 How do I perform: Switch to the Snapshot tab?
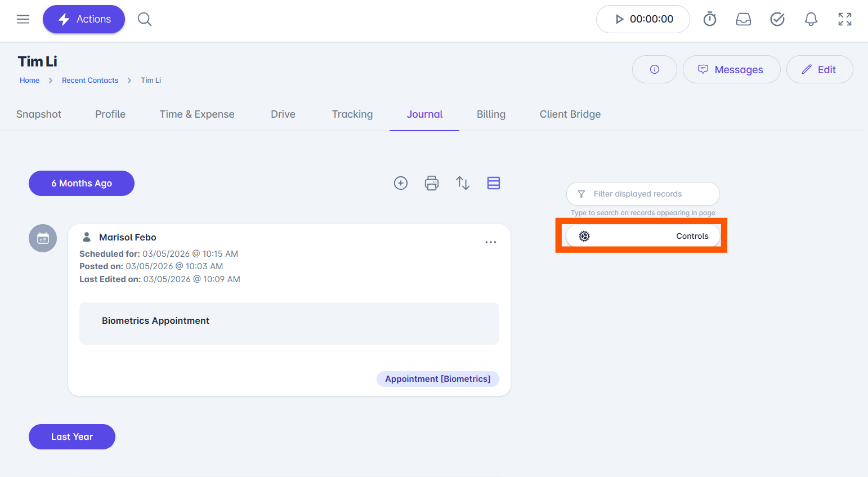pos(39,114)
